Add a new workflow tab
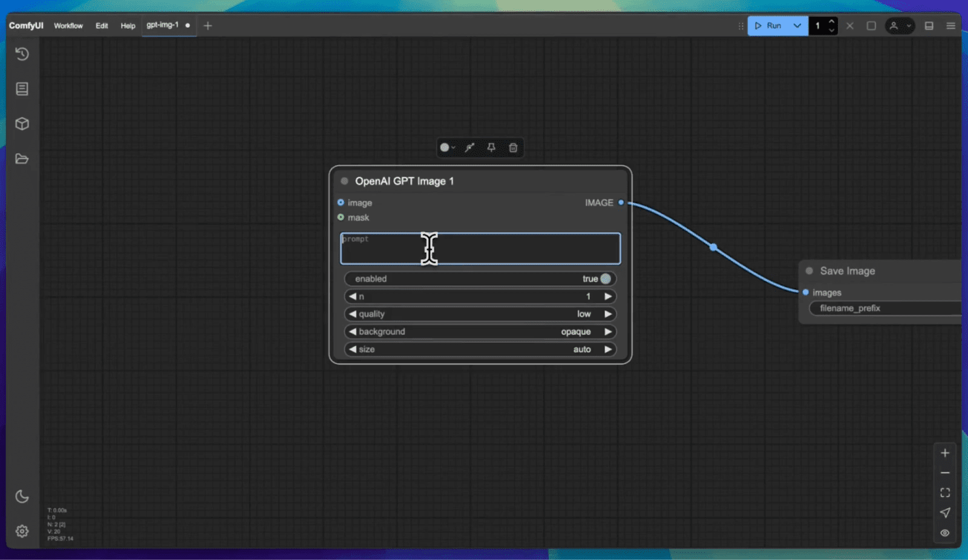 tap(208, 26)
